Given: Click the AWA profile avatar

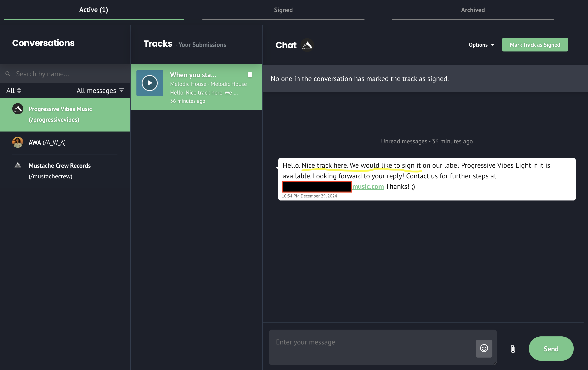Looking at the screenshot, I should (x=18, y=142).
